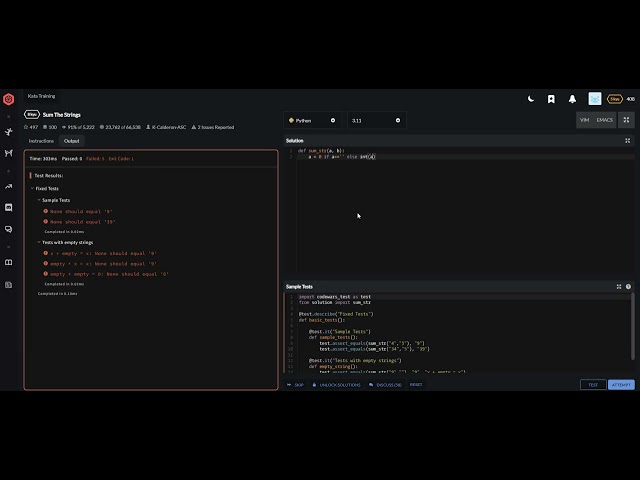
Task: Enable EMACS key bindings
Action: click(604, 120)
